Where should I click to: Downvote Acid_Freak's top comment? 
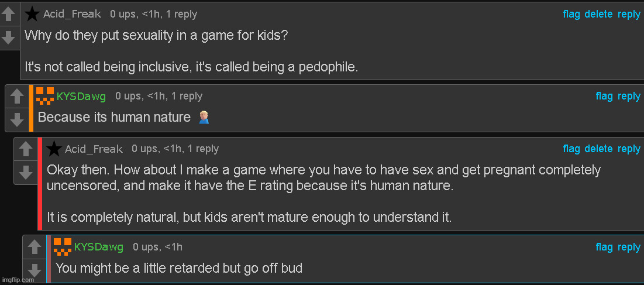[8, 37]
